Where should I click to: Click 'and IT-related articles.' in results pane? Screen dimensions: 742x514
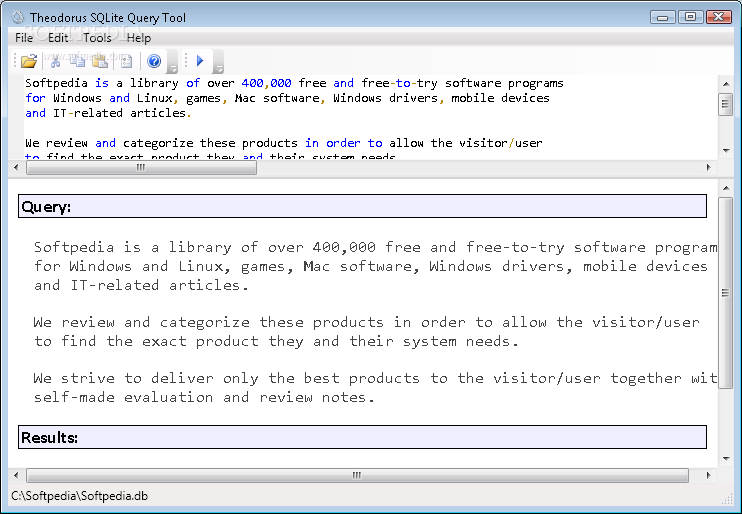[141, 285]
